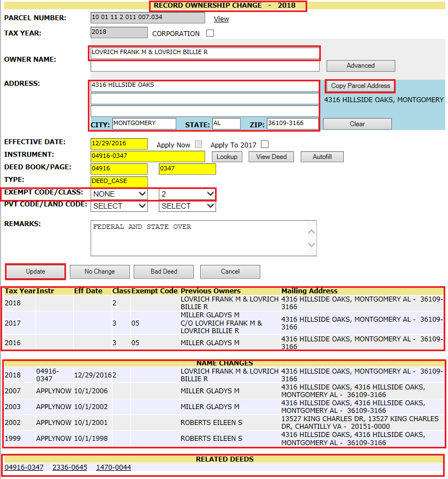The height and width of the screenshot is (479, 448).
Task: Select the 2007 name change row's APPLYNOW
Action: point(53,391)
